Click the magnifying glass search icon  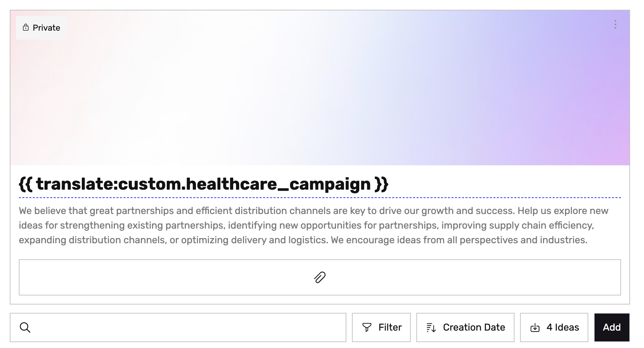tap(25, 327)
